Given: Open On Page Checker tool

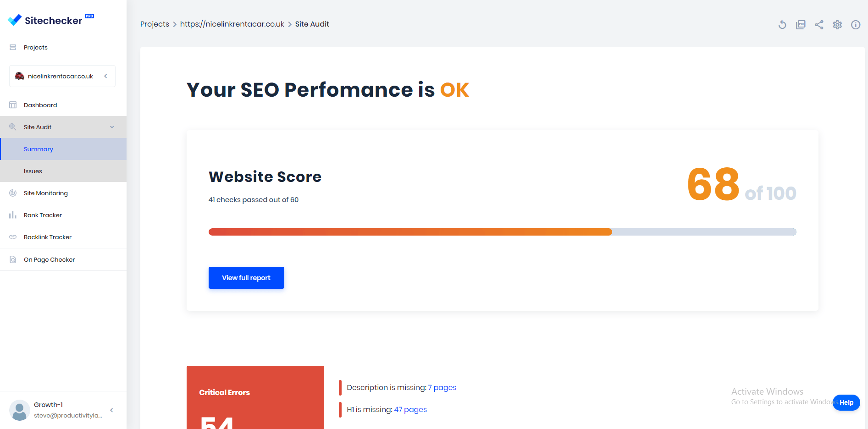Looking at the screenshot, I should click(63, 259).
